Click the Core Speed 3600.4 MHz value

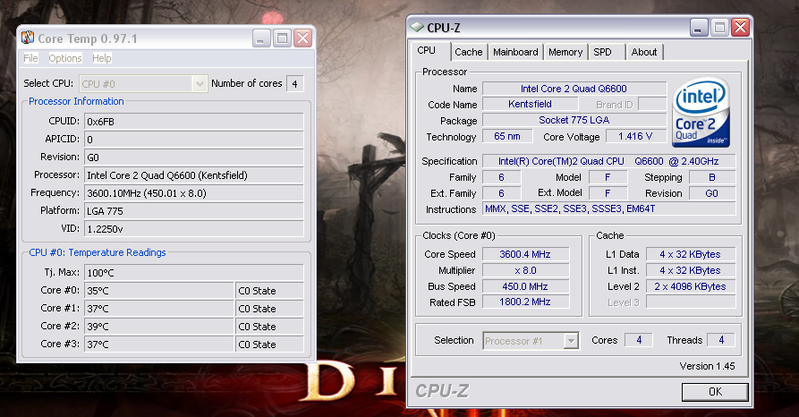click(525, 254)
